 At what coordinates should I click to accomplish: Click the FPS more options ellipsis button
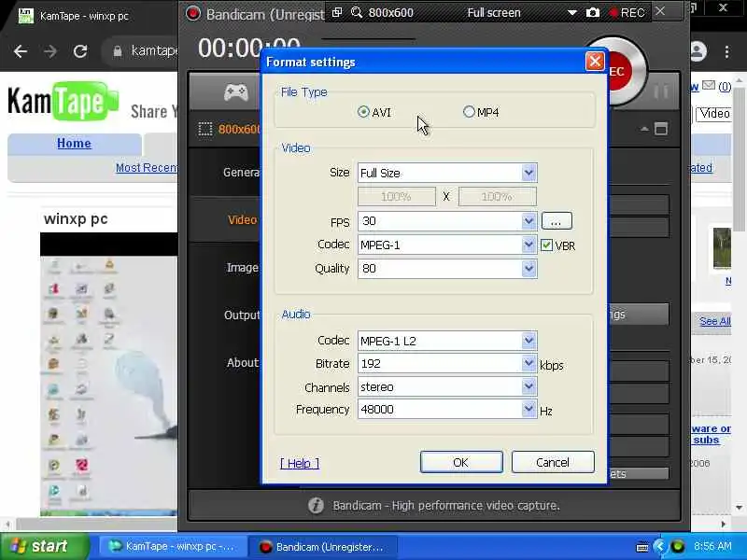tap(557, 221)
